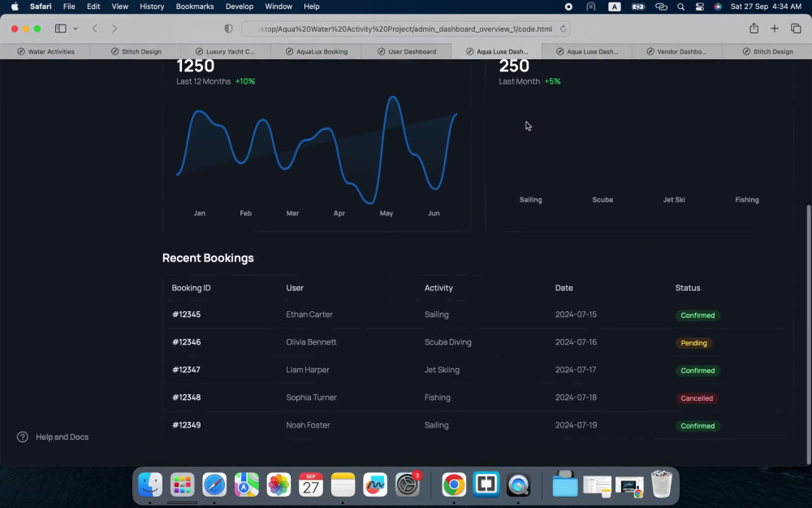The height and width of the screenshot is (508, 812).
Task: Click the Status column header
Action: tap(688, 288)
